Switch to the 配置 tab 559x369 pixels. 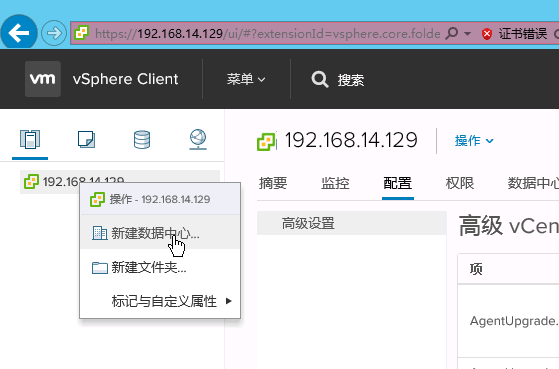(x=398, y=183)
